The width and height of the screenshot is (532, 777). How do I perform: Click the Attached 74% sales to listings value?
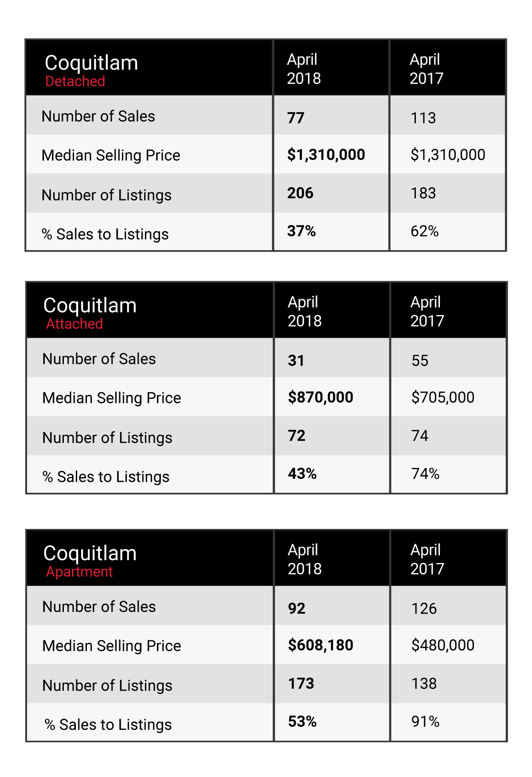tap(425, 474)
